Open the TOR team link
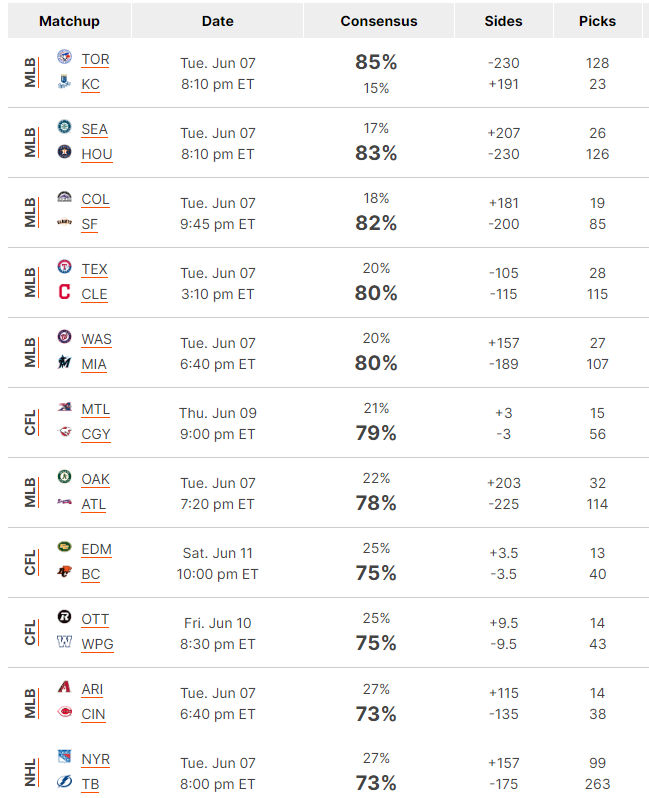 [x=96, y=59]
